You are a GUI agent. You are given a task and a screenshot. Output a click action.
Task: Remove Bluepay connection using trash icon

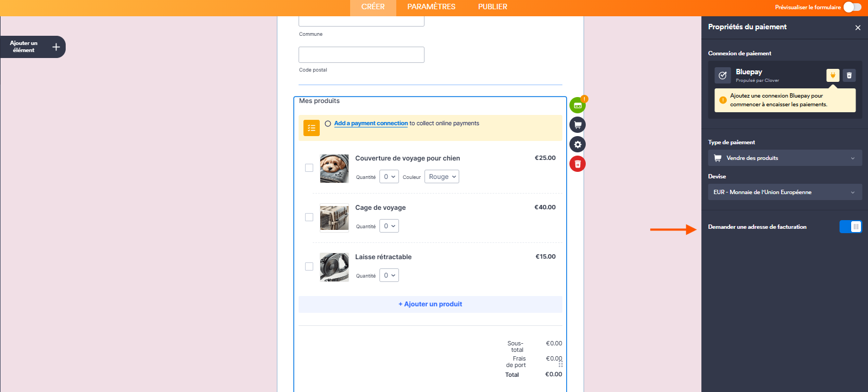[x=849, y=75]
